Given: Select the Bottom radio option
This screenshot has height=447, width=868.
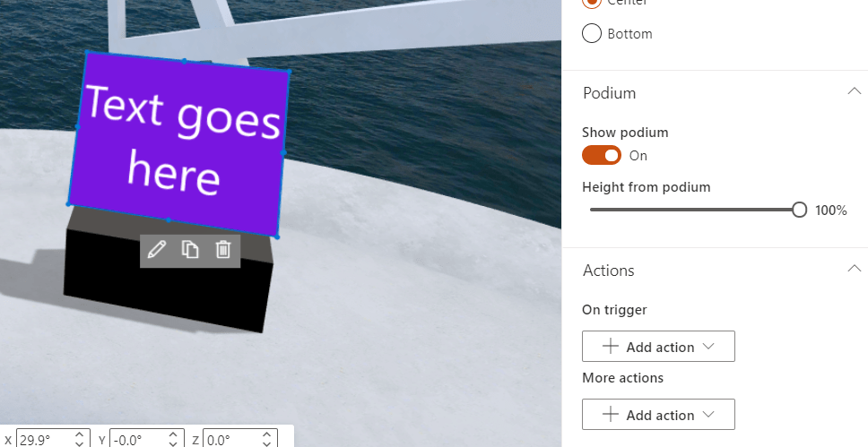Looking at the screenshot, I should (x=592, y=34).
